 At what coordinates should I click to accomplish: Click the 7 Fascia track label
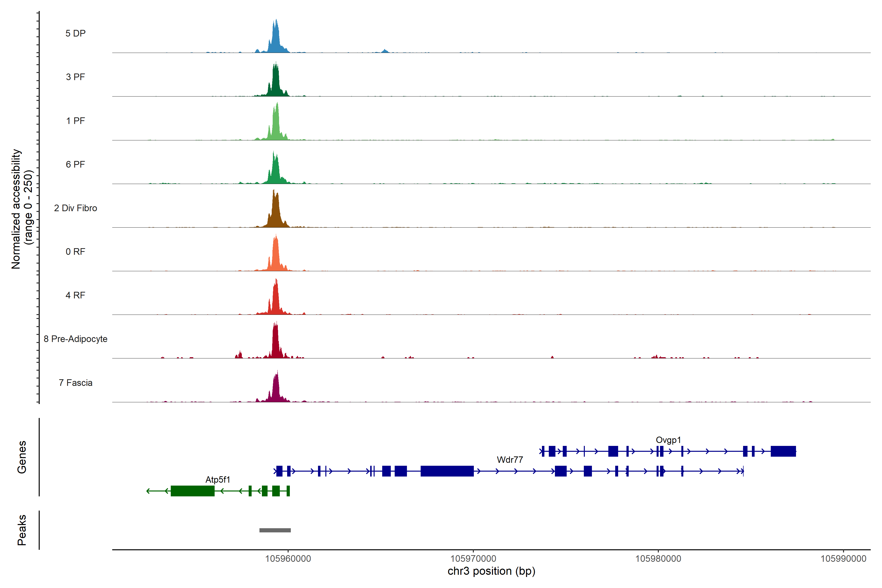75,383
